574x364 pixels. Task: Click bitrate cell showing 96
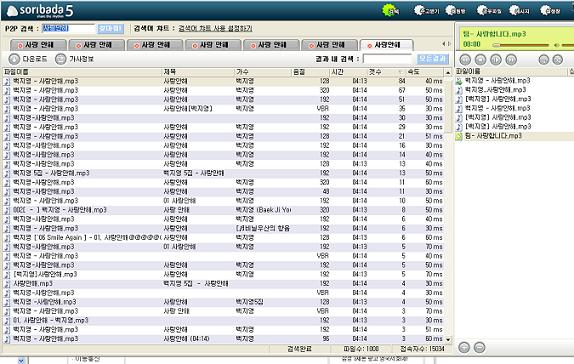tap(325, 339)
